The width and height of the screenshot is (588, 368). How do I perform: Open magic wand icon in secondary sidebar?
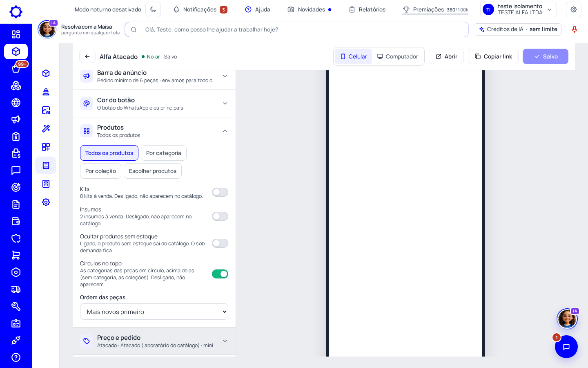(46, 128)
